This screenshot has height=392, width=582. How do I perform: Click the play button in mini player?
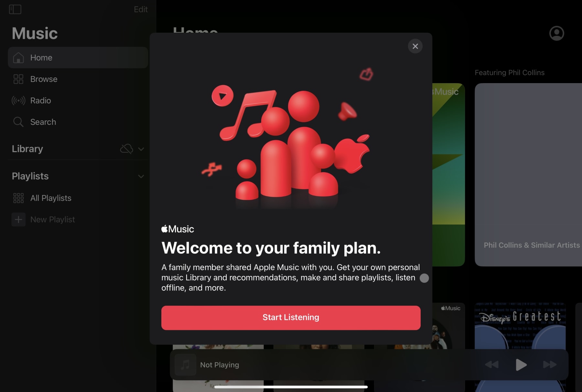(521, 365)
